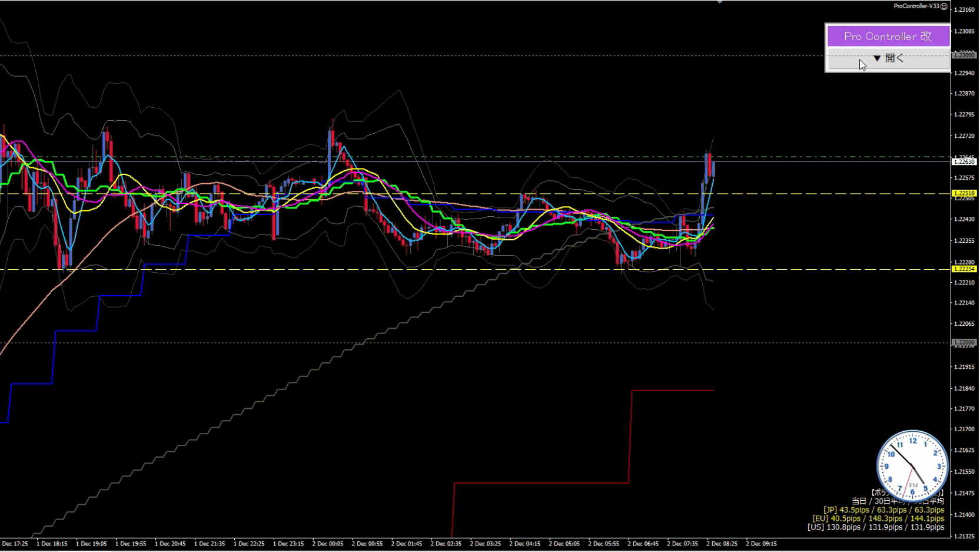
Task: Click the time label 2 Dec 05:55
Action: 604,544
